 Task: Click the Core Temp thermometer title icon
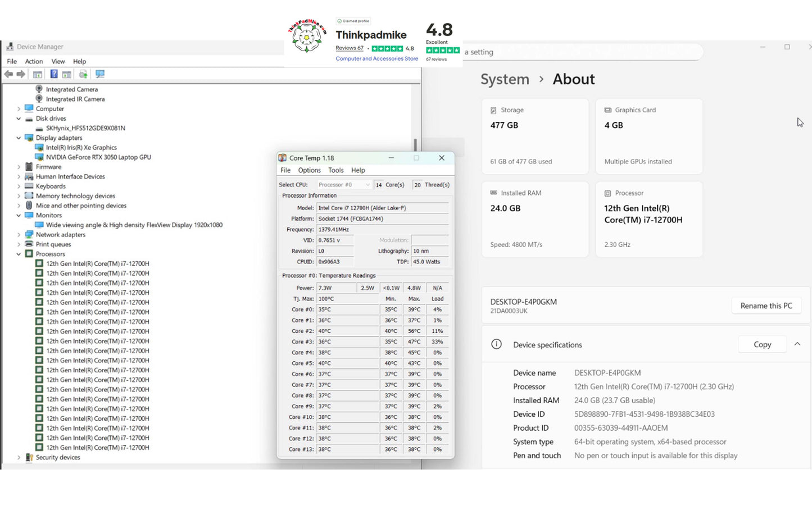283,158
